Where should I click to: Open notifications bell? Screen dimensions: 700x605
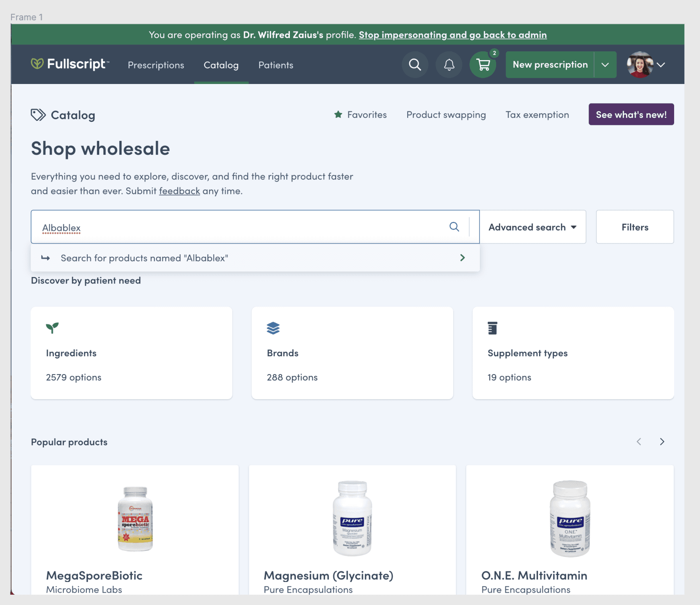click(449, 64)
